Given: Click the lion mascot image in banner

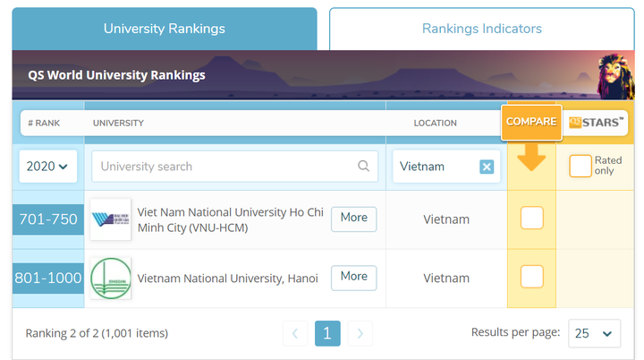Looking at the screenshot, I should coord(615,76).
